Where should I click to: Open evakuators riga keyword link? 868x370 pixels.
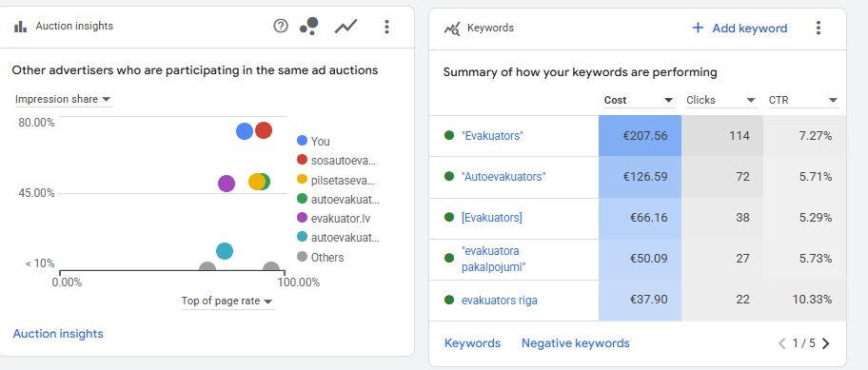click(x=500, y=300)
